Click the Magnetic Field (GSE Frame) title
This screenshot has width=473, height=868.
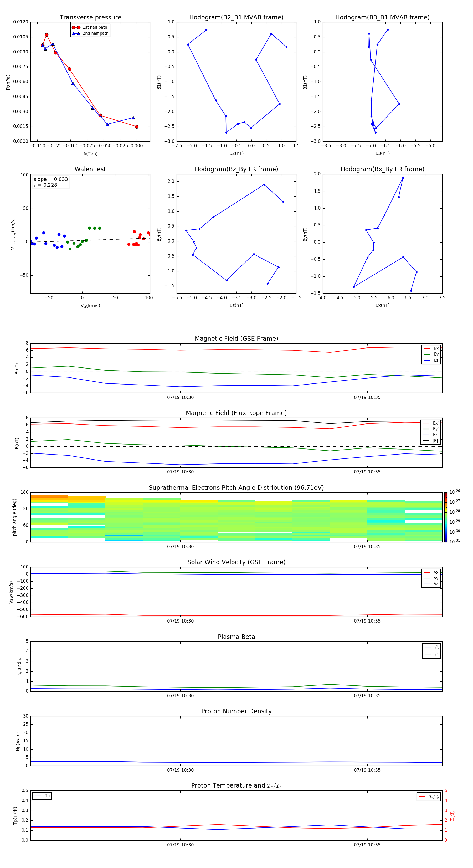point(236,339)
